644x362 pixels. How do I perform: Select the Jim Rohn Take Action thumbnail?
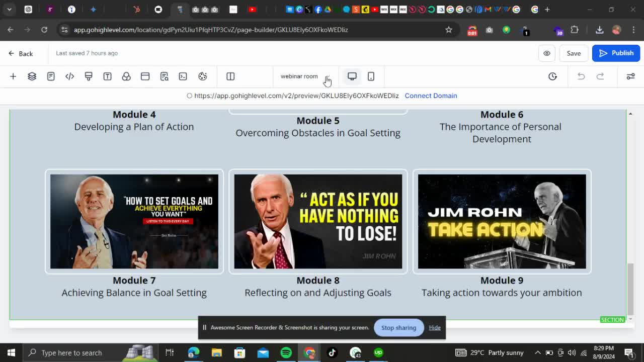pos(502,222)
